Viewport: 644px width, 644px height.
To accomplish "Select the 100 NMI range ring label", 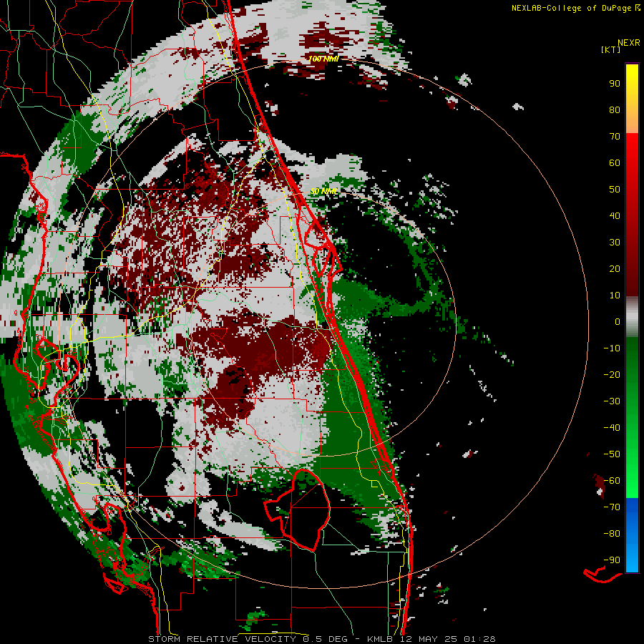I will (323, 59).
